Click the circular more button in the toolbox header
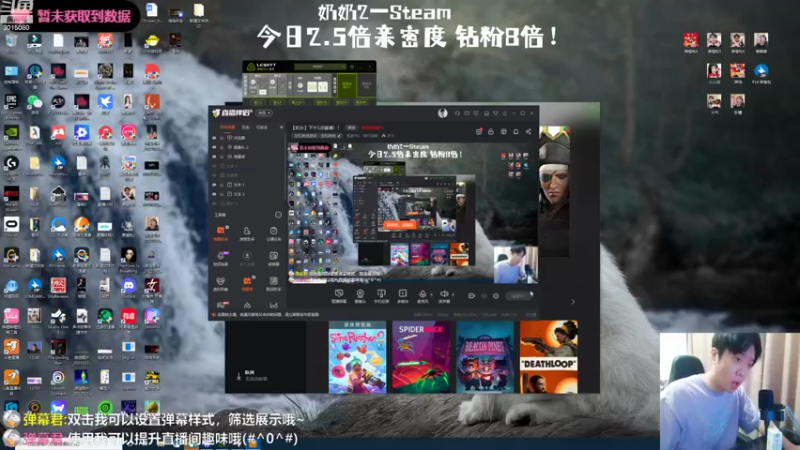Screen dimensions: 800x450 [278, 215]
